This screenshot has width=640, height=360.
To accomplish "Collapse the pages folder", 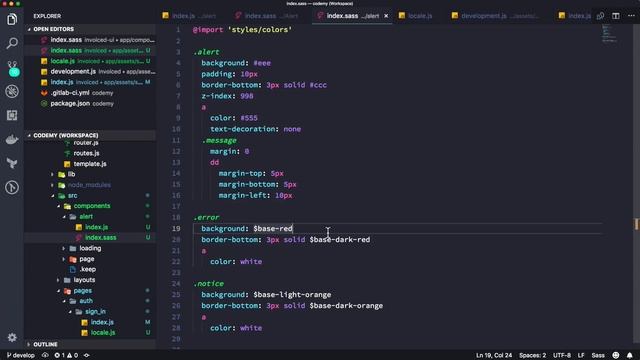I will tap(82, 291).
